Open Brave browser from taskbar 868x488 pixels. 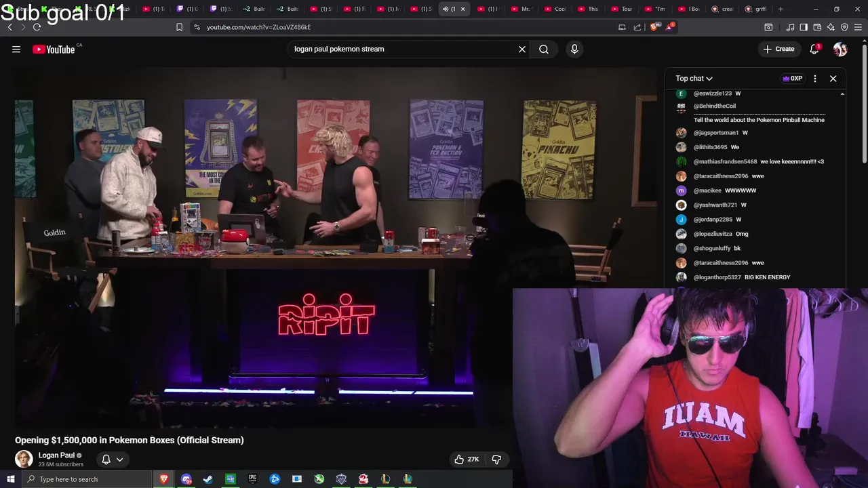(164, 479)
